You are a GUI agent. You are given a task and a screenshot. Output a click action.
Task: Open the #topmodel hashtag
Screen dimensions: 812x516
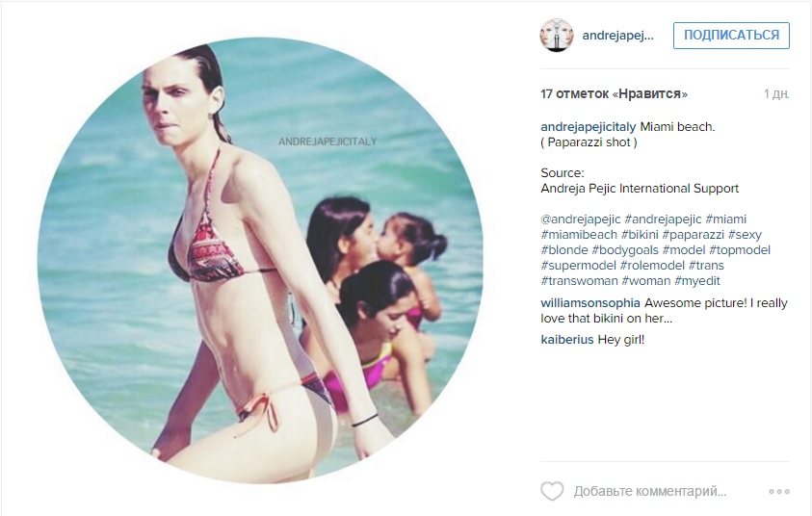(740, 250)
